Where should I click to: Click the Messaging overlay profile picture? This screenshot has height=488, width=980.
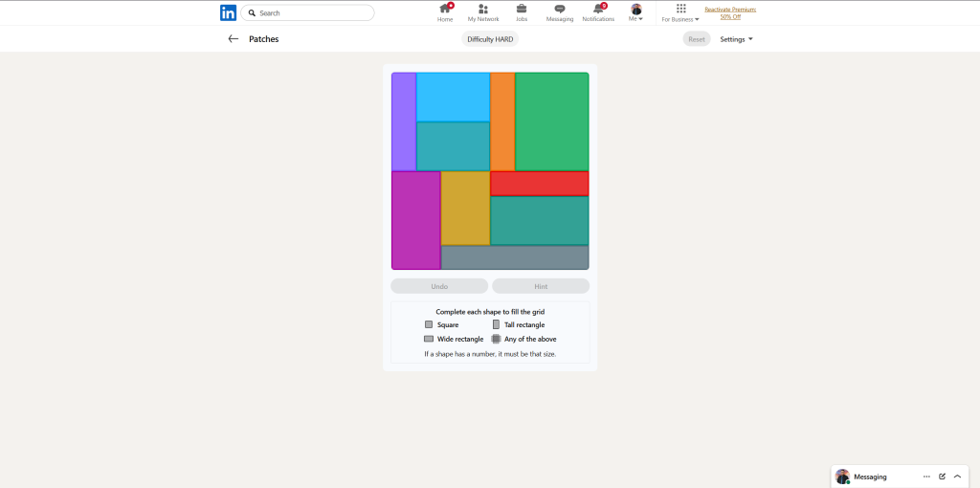842,477
